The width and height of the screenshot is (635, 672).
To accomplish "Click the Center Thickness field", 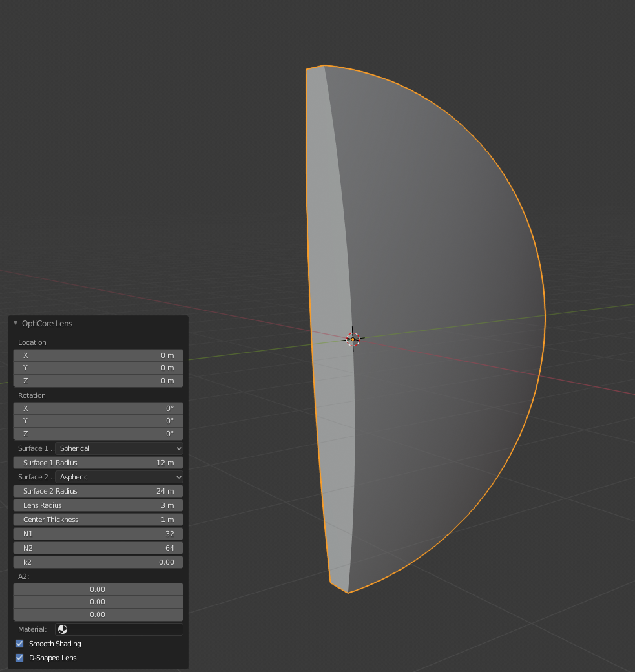I will click(x=98, y=520).
